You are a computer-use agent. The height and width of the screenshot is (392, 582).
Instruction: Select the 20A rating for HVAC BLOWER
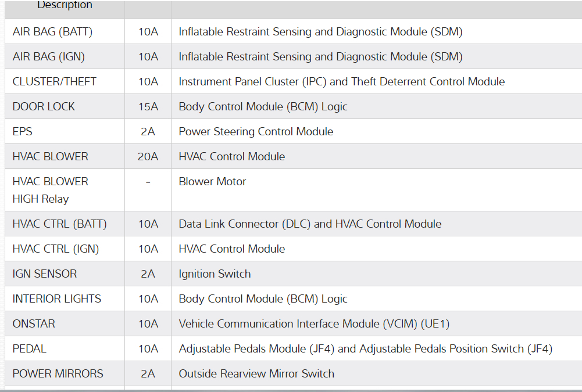pyautogui.click(x=148, y=157)
